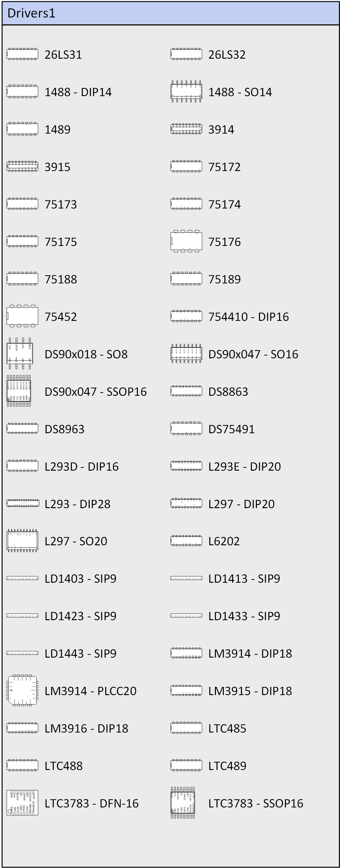Select the DS90x047 - SO16 icon
The height and width of the screenshot is (868, 340).
(186, 354)
